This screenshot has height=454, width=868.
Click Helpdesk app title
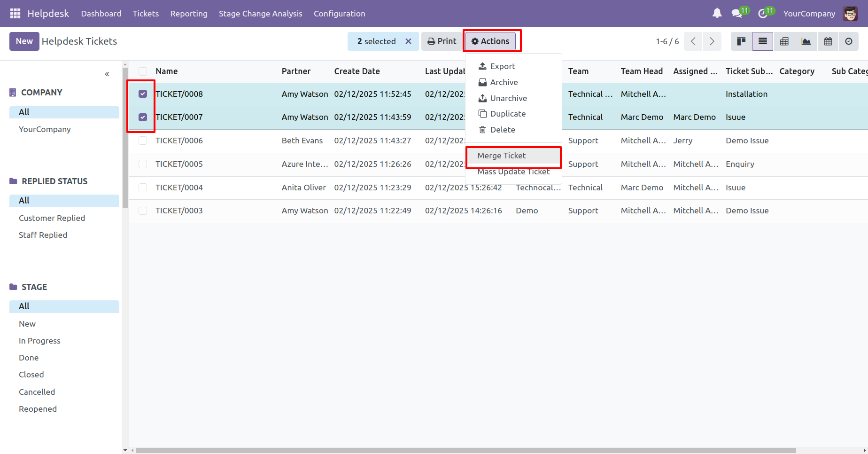[x=48, y=14]
